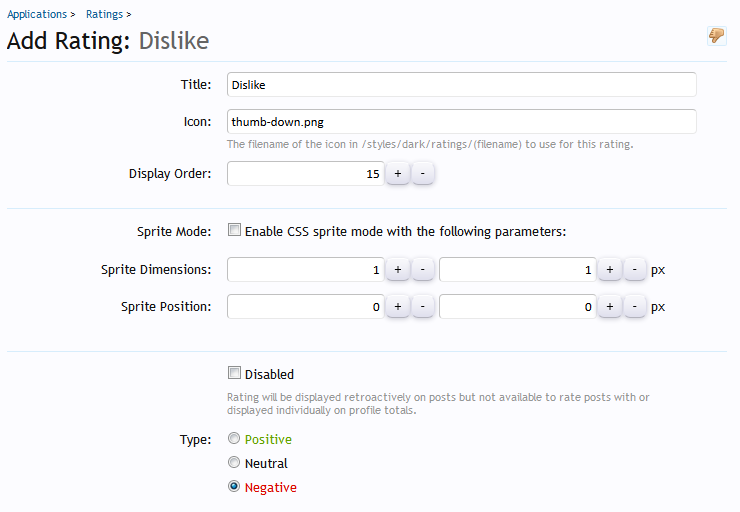
Task: Increase the first Sprite Position value
Action: (397, 307)
